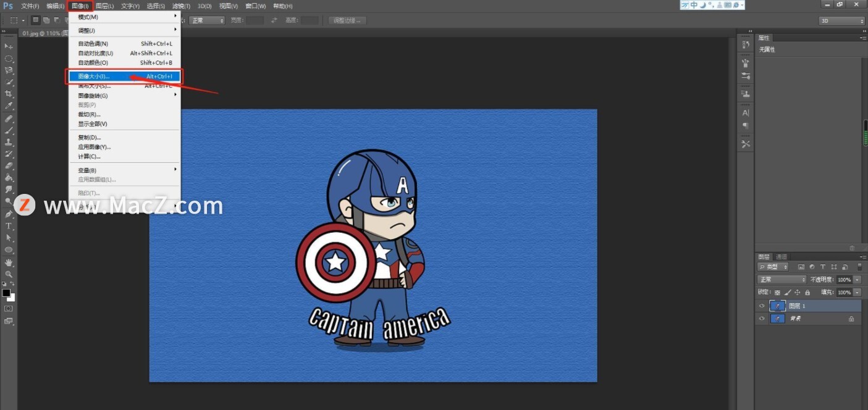868x410 pixels.
Task: Open the Tool Presets panel icon
Action: (x=746, y=144)
